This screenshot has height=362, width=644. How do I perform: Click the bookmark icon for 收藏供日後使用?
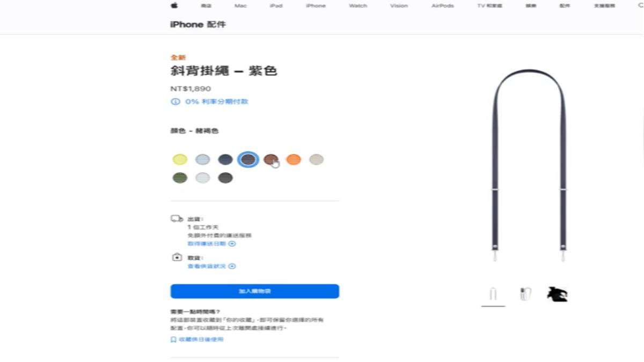pyautogui.click(x=173, y=339)
